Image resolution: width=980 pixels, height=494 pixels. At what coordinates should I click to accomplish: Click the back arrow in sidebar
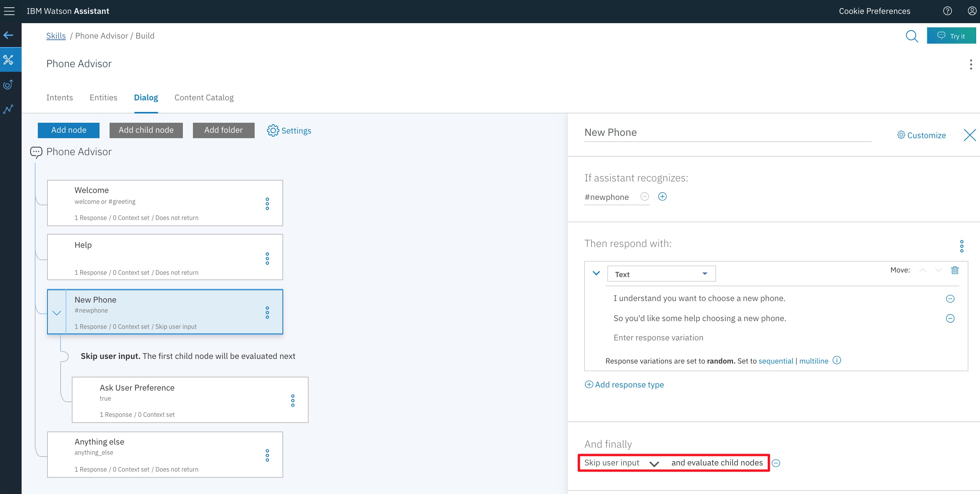[8, 36]
